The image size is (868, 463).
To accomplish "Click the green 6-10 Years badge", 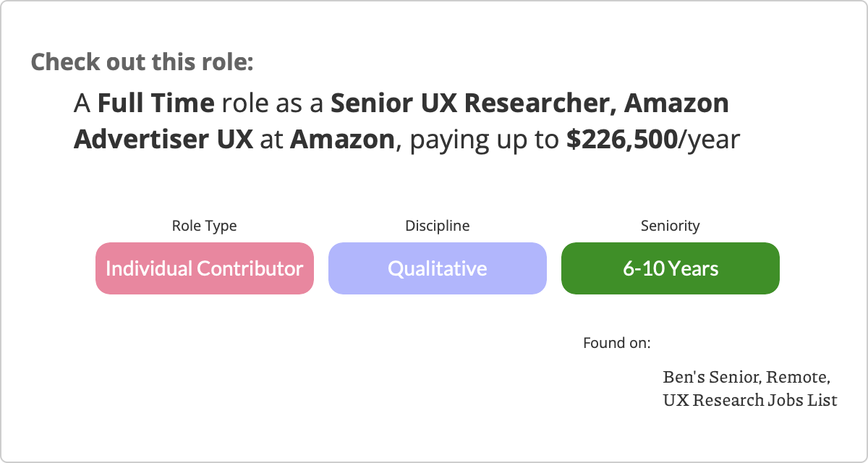I will [x=670, y=268].
